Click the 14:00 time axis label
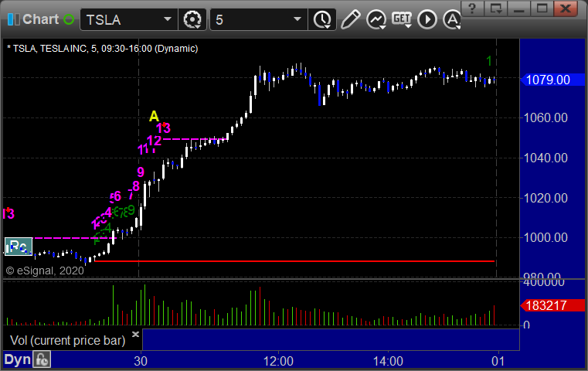The image size is (588, 371). click(x=388, y=361)
